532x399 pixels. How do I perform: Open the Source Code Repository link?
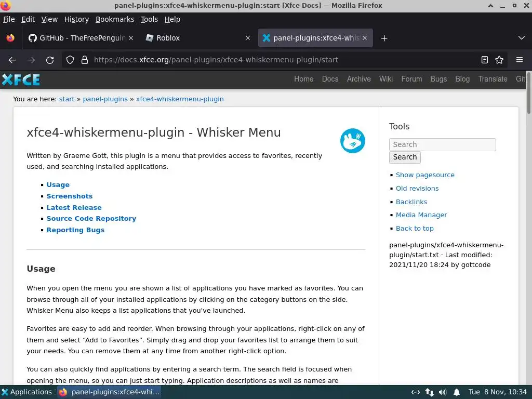pyautogui.click(x=91, y=219)
